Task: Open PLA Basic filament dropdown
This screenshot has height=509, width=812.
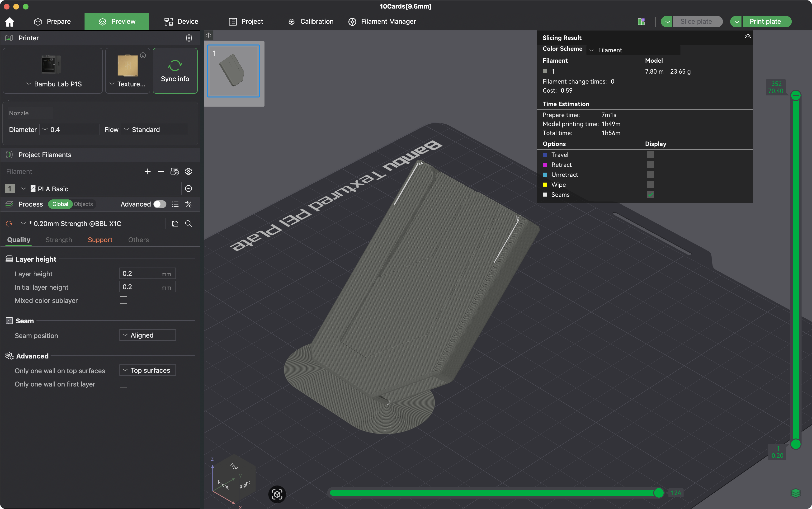Action: tap(100, 189)
